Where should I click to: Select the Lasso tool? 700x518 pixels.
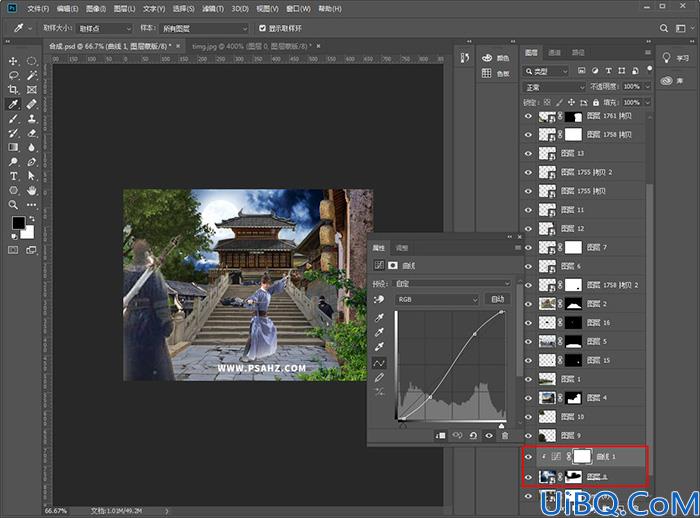point(13,75)
